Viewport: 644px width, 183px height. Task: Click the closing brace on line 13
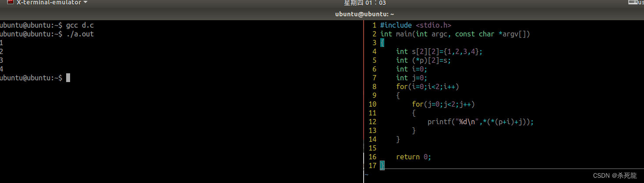coord(414,130)
